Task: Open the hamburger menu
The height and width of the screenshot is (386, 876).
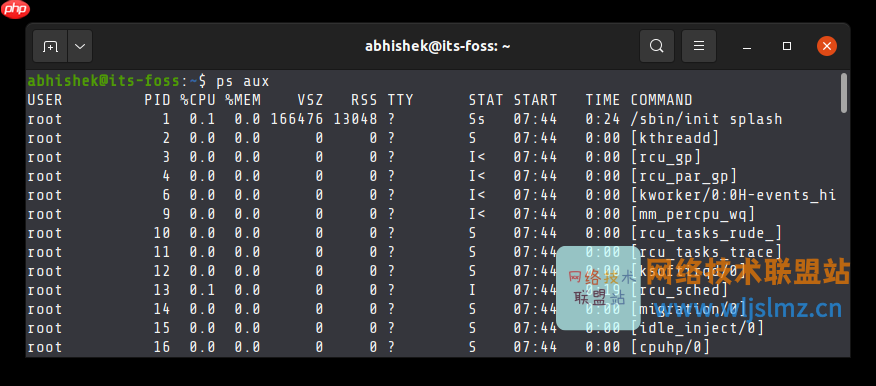Action: coord(699,46)
